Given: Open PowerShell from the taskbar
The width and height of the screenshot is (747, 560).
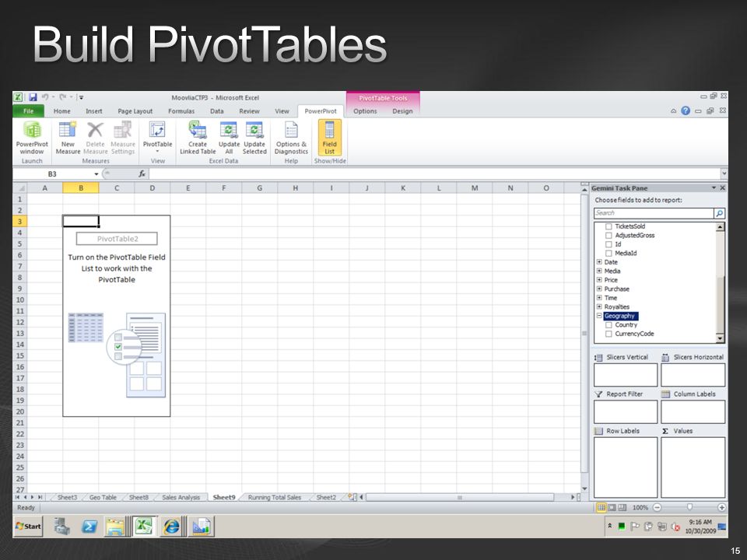Looking at the screenshot, I should (x=89, y=527).
